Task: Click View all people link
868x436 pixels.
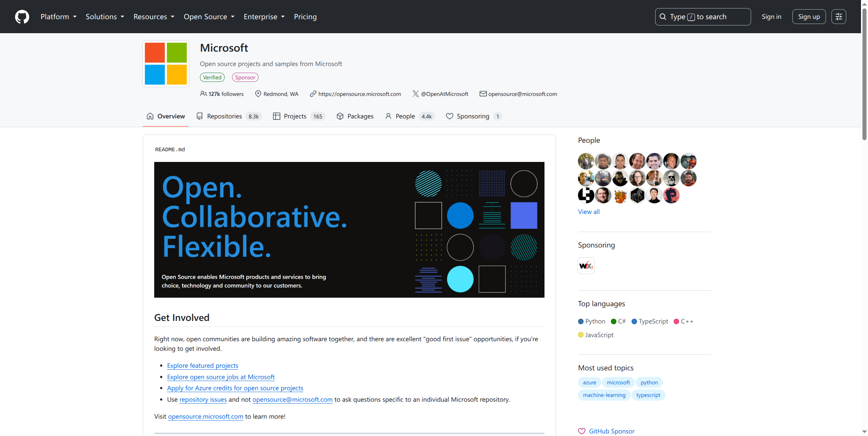Action: click(589, 211)
